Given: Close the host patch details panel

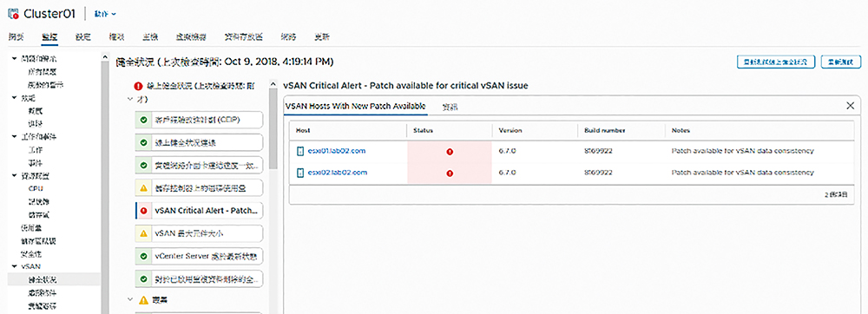Looking at the screenshot, I should coord(851,106).
